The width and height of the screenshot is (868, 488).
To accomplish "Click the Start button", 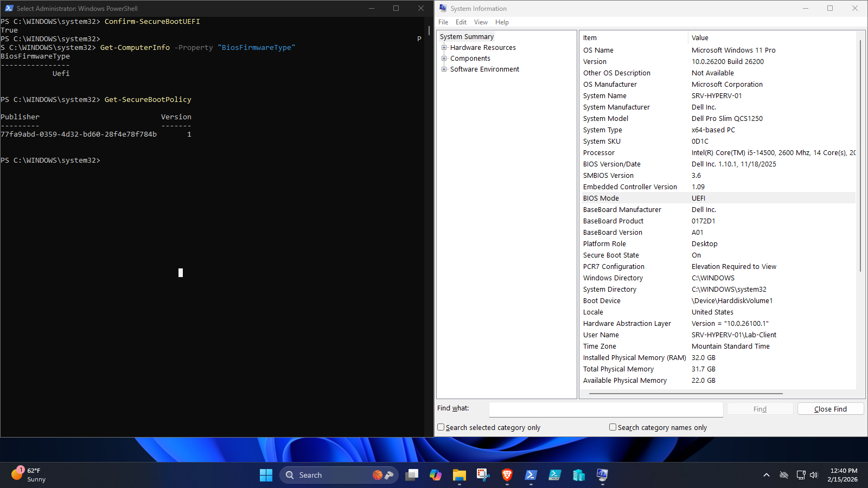I will point(266,474).
